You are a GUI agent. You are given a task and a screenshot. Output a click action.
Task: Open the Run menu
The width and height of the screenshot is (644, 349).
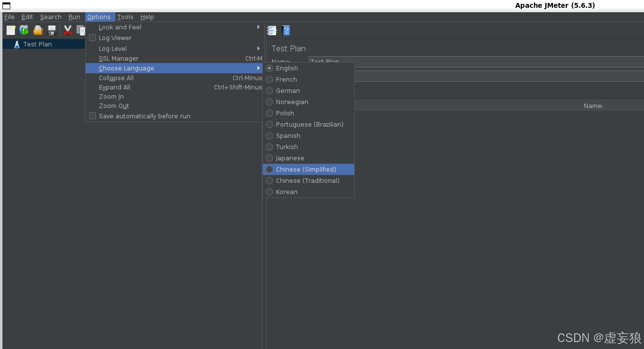click(x=74, y=17)
